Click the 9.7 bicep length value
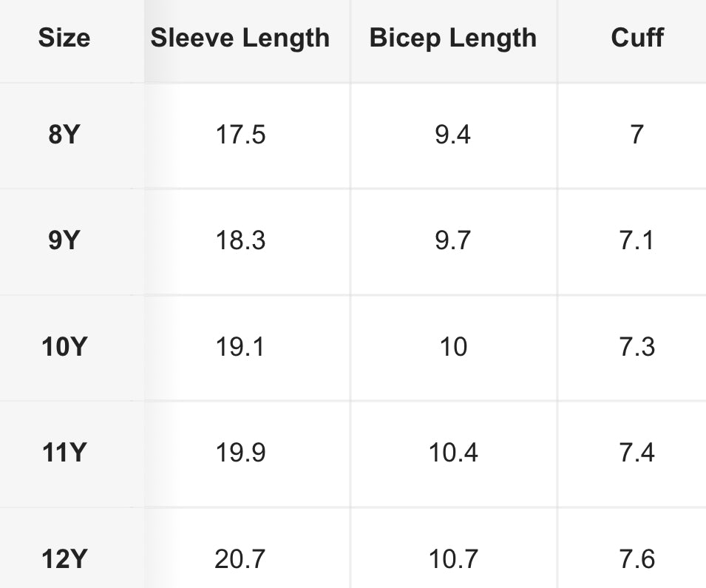The image size is (706, 588). click(x=453, y=241)
